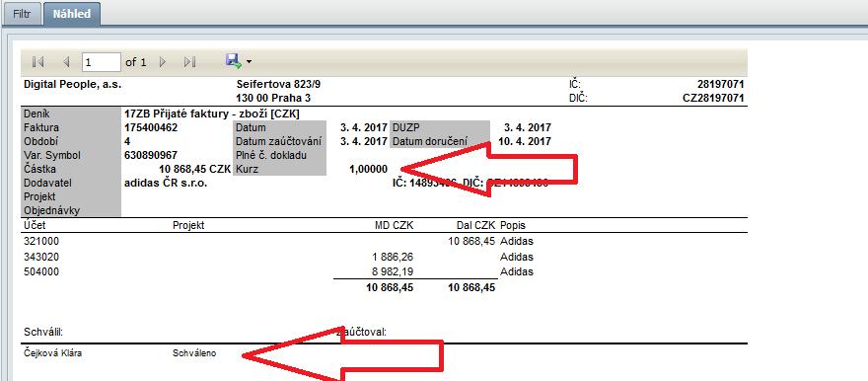Click the approver name Čejková Klára
868x381 pixels.
52,352
